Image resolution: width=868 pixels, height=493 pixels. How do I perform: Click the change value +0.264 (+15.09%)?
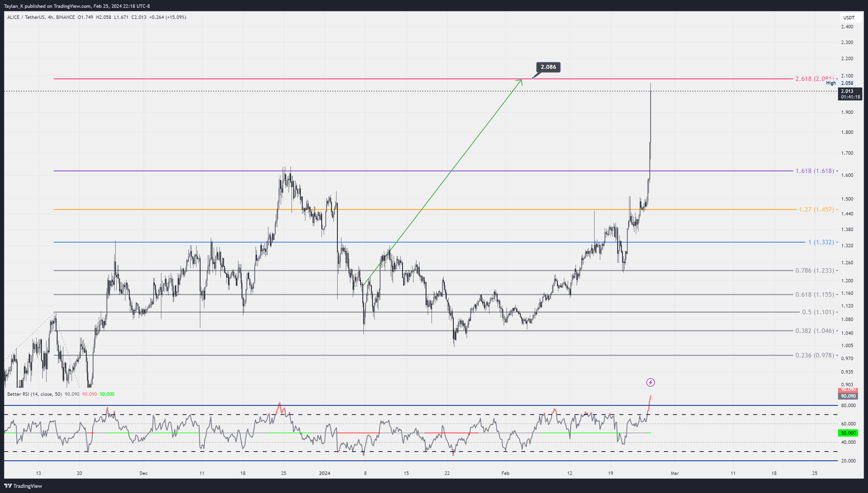168,17
